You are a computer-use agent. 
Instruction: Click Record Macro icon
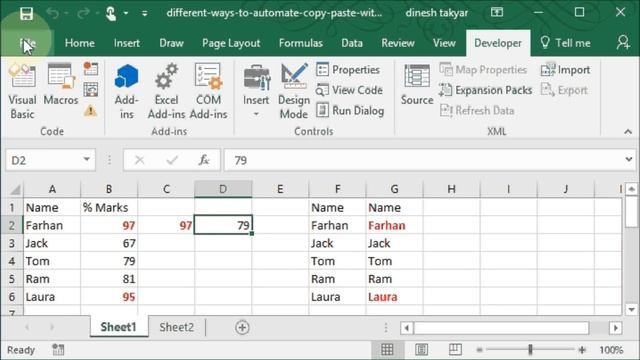(x=91, y=69)
